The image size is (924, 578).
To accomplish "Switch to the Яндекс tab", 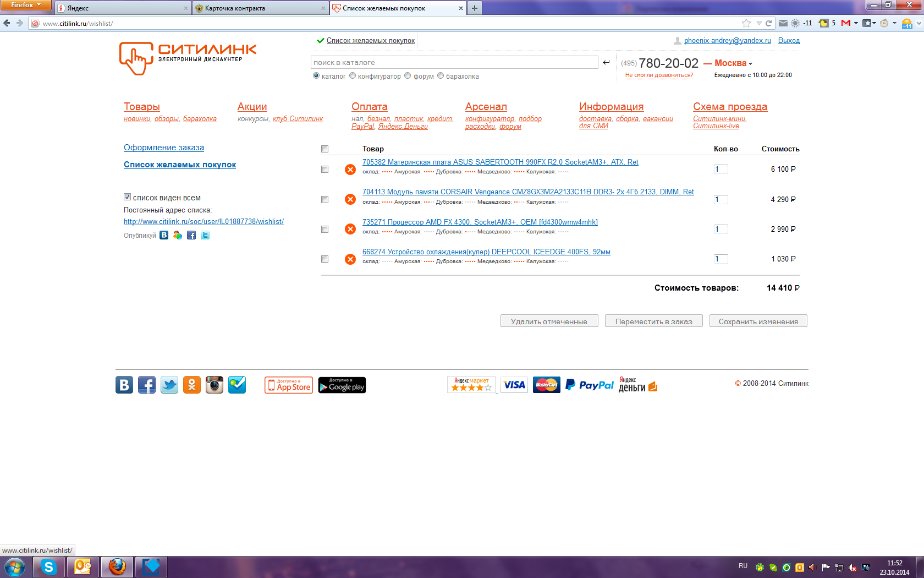I will point(123,8).
